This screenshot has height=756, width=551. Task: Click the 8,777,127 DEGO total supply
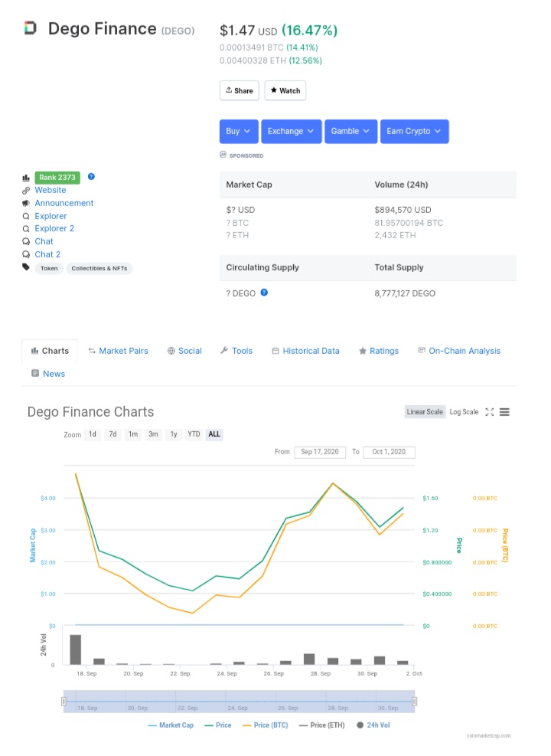[x=405, y=293]
